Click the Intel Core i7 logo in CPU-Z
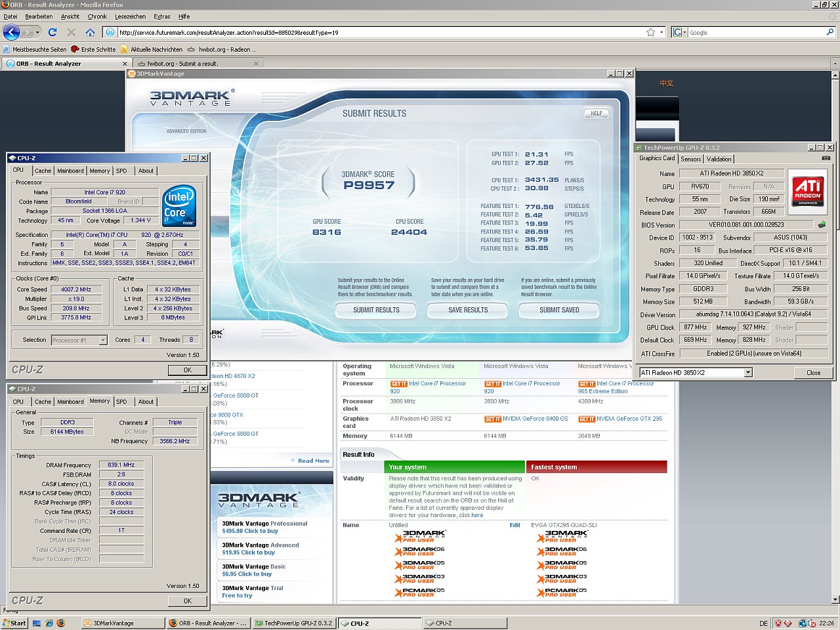Screen dimensions: 840x630 [x=179, y=207]
